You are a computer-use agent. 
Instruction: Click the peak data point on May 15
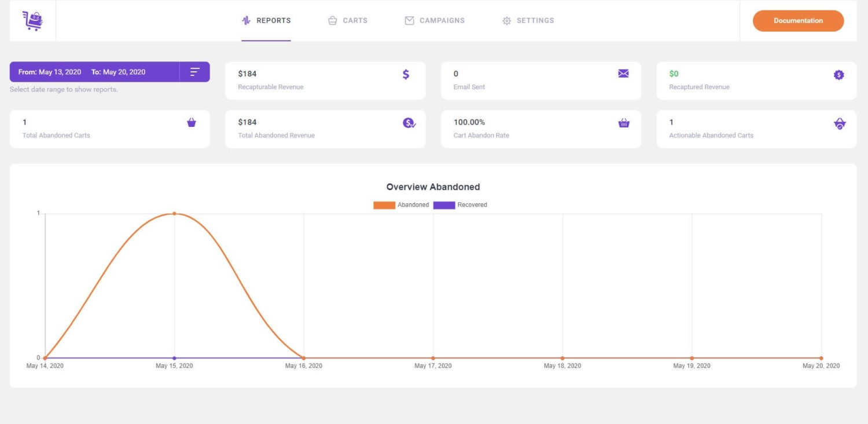click(174, 213)
